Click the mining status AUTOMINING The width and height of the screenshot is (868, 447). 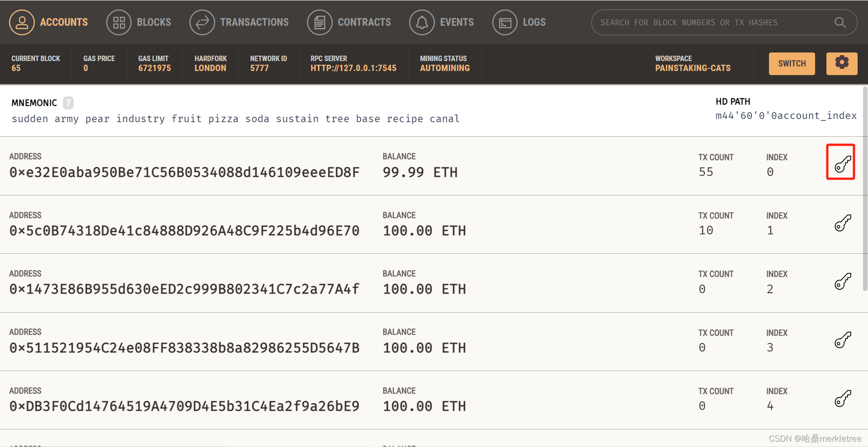point(445,68)
